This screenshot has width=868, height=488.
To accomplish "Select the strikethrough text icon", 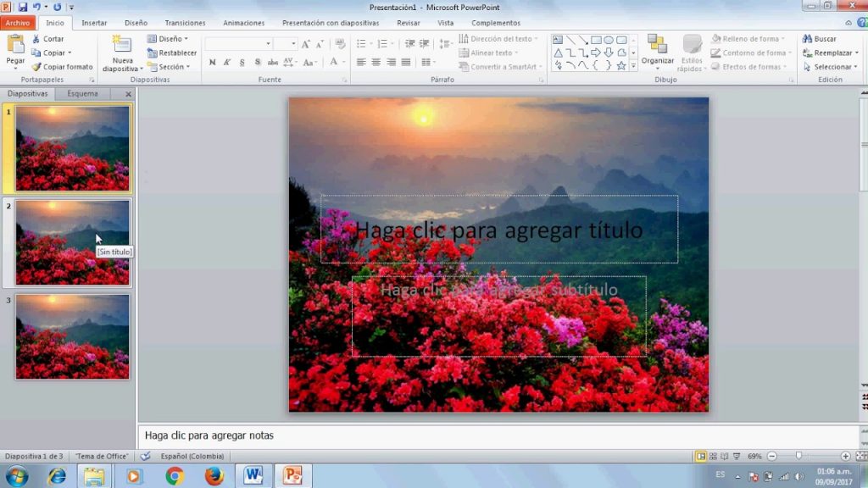I will coord(274,62).
